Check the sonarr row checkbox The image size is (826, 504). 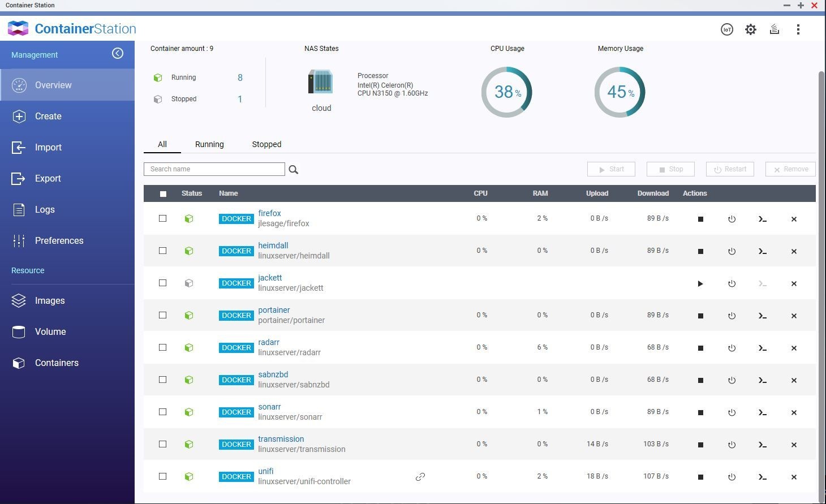coord(162,412)
